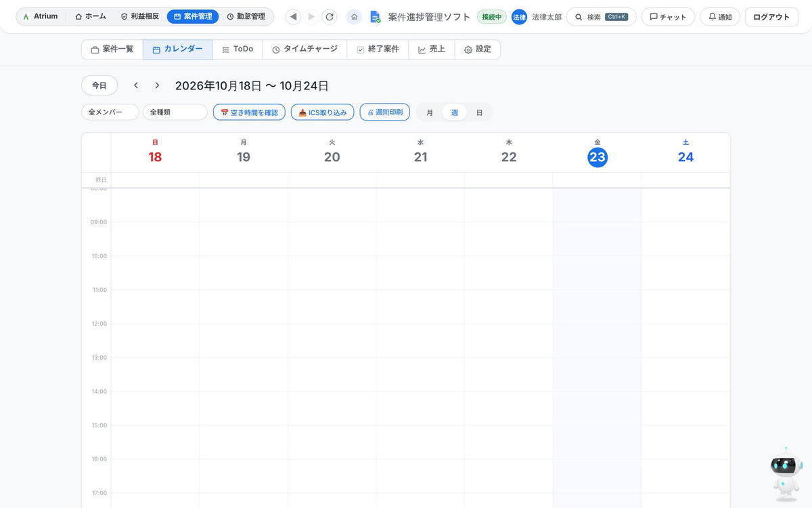
Task: Click the ICS取り込み button
Action: (322, 112)
